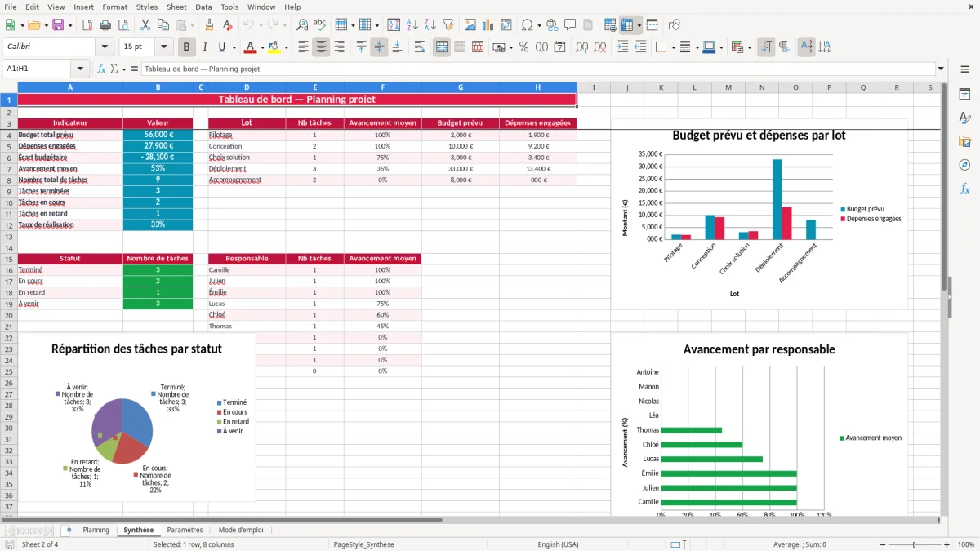Switch to Mode d'emploi sheet tab

(241, 530)
